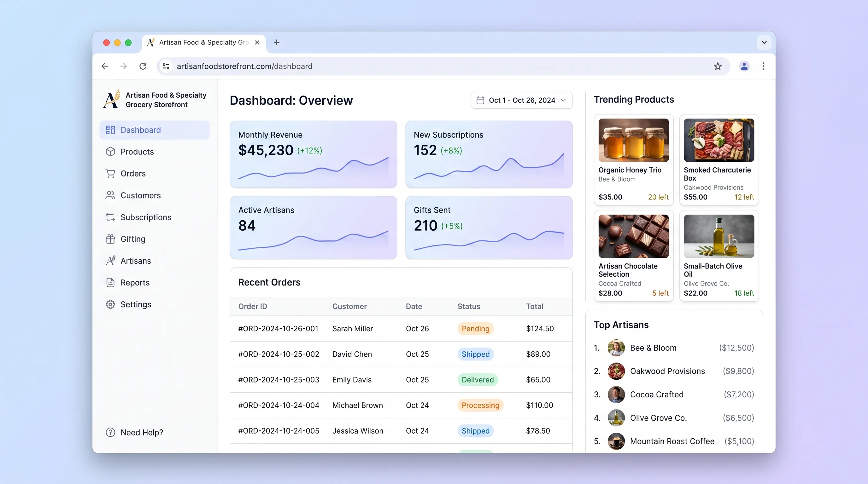Click Bee & Bloom artisan avatar
This screenshot has height=484, width=868.
pyautogui.click(x=616, y=348)
